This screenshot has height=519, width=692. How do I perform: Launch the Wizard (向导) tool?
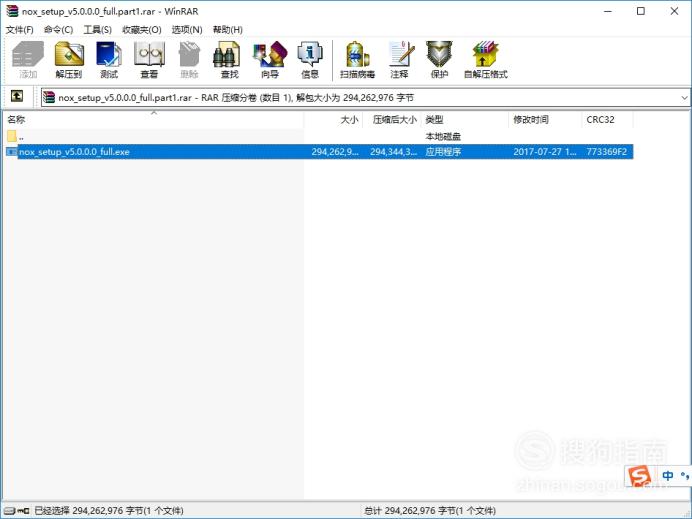(270, 60)
